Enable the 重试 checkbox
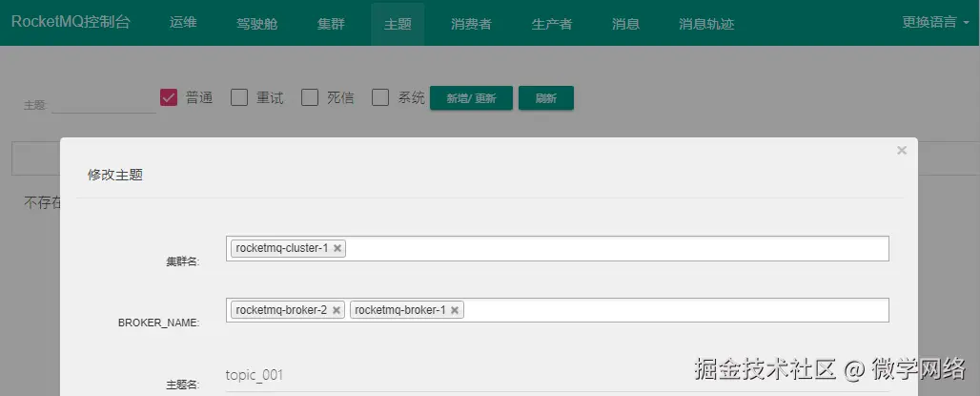 239,97
